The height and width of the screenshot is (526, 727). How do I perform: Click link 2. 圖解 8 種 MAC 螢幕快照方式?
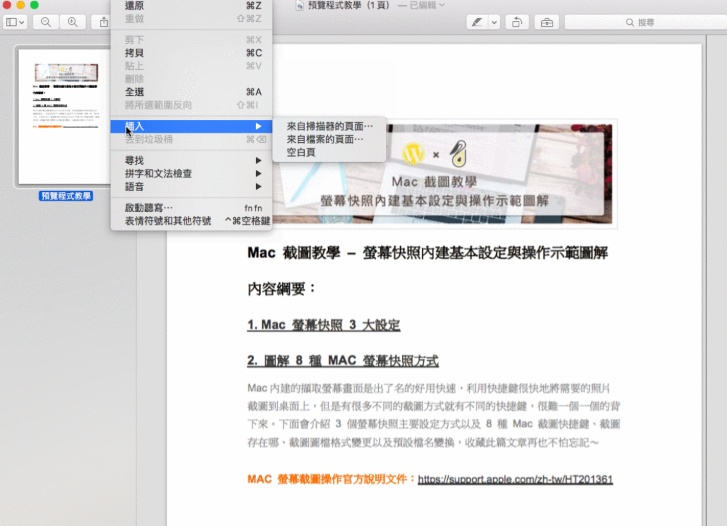pyautogui.click(x=343, y=360)
